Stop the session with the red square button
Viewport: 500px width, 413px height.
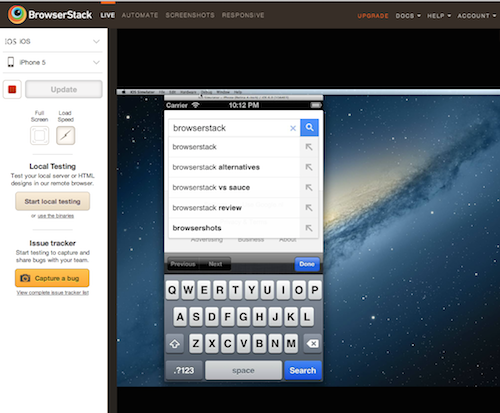point(12,89)
